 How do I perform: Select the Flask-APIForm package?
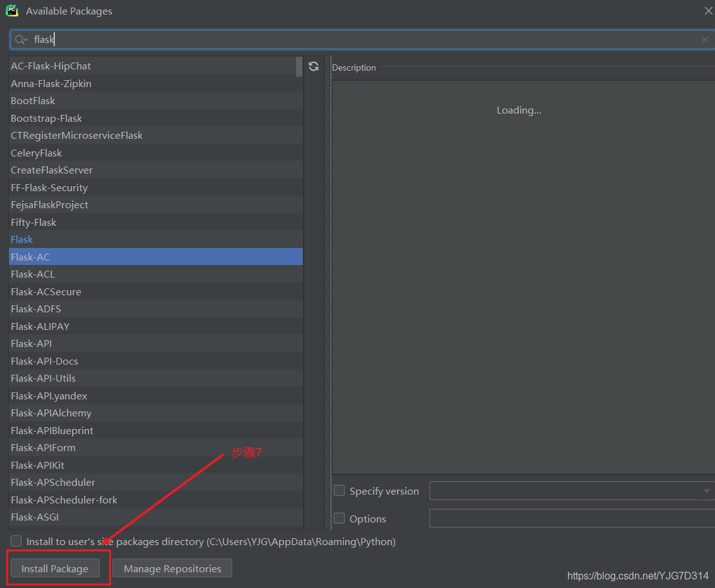tap(156, 447)
